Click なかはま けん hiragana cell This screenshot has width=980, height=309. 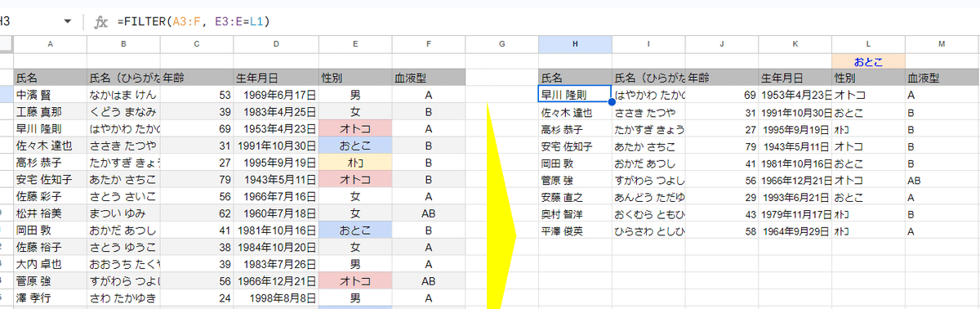(x=123, y=95)
